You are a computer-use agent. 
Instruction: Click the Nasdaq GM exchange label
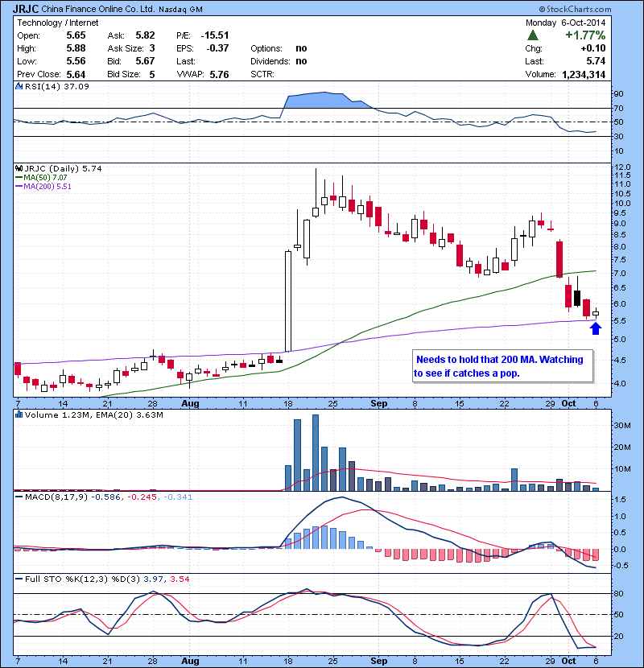tap(180, 10)
